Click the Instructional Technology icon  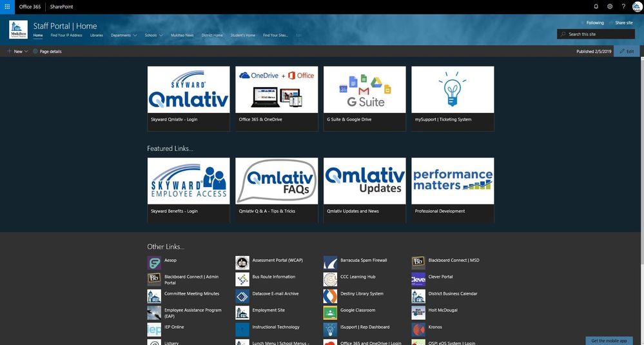pyautogui.click(x=242, y=330)
